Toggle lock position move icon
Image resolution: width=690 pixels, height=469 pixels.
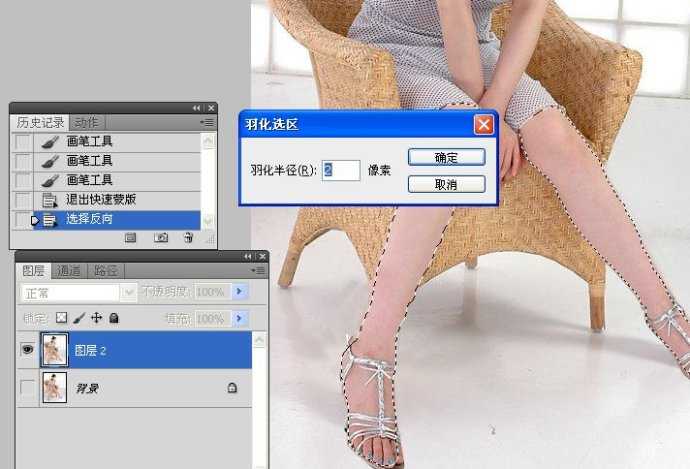coord(96,318)
